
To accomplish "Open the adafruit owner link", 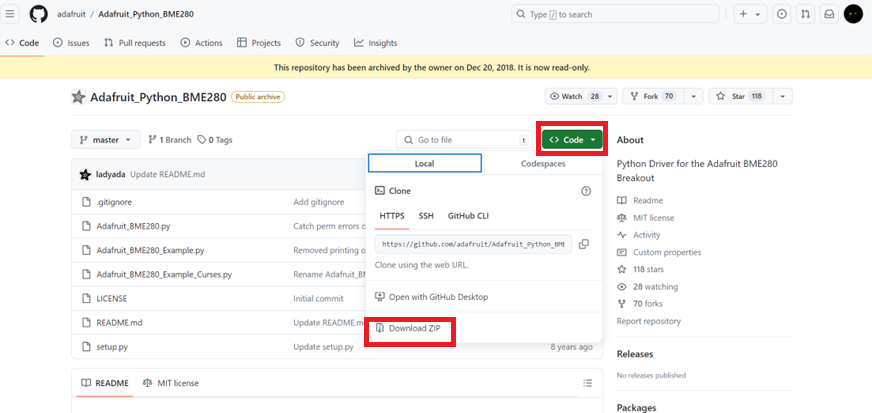I will point(71,14).
